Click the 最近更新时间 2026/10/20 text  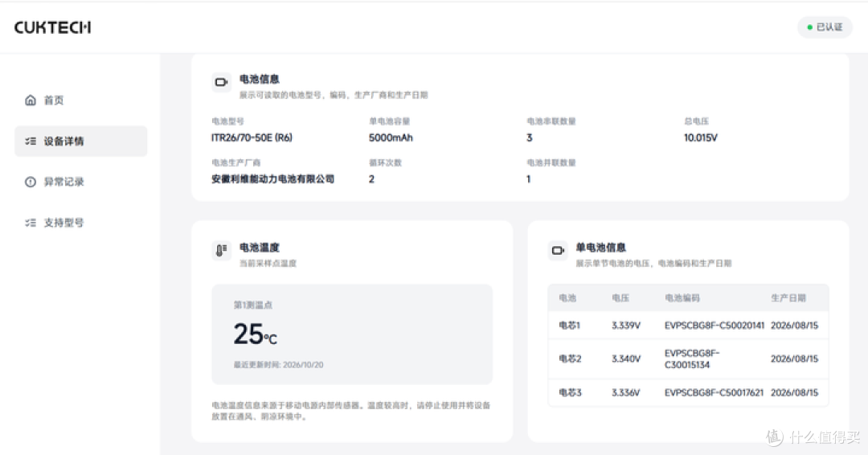[278, 365]
